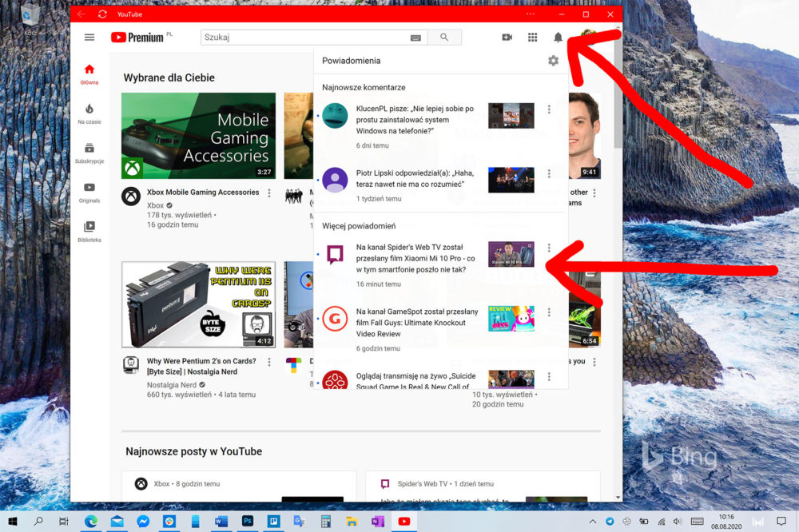Click Nostalgia Nerd channel avatar
799x532 pixels.
click(131, 365)
